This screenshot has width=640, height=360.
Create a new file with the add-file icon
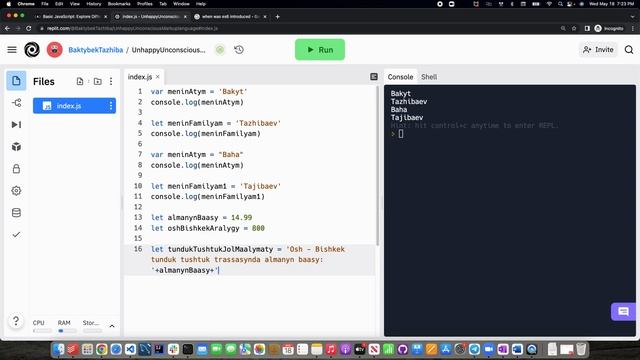tap(80, 81)
